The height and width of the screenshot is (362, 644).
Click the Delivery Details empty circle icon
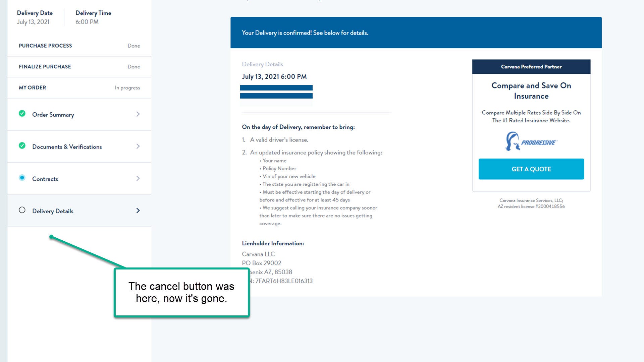(x=22, y=210)
